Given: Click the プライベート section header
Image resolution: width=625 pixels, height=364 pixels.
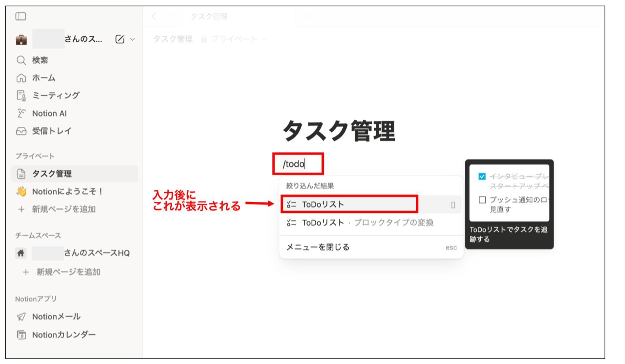Looking at the screenshot, I should [x=35, y=156].
